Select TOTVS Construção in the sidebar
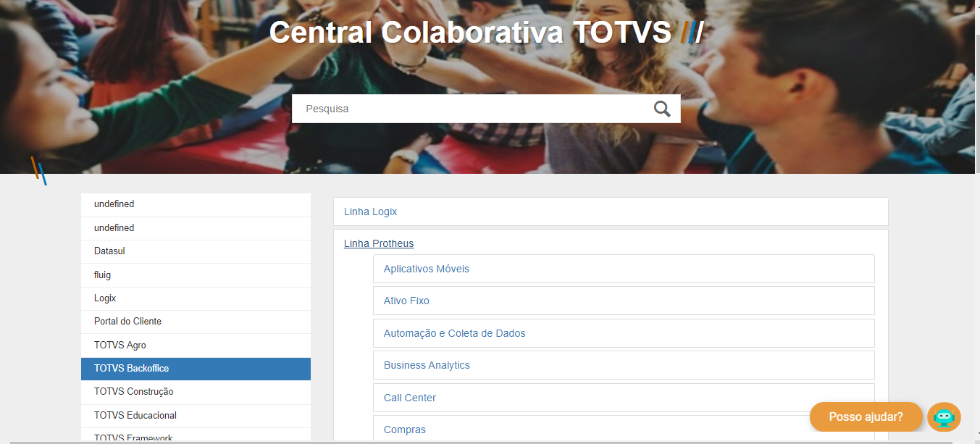The image size is (980, 444). [196, 392]
